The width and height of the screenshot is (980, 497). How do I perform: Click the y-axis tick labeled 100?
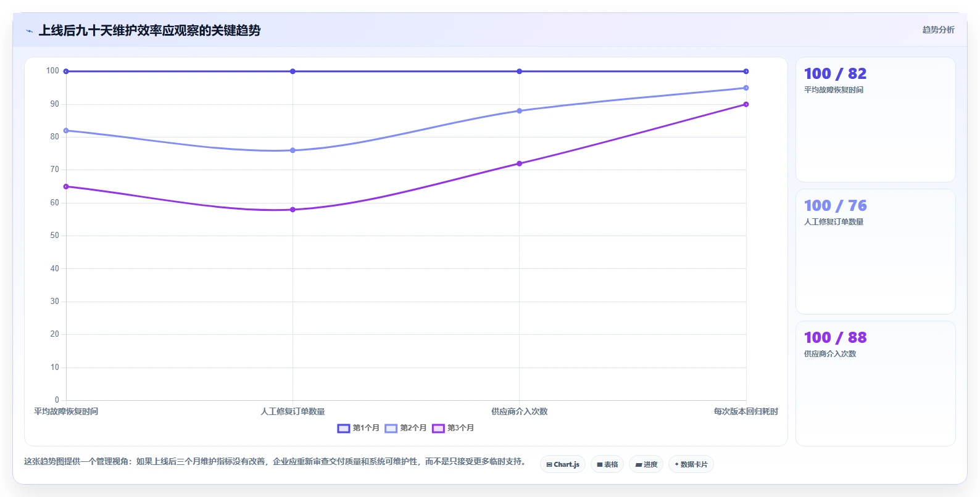tap(52, 71)
